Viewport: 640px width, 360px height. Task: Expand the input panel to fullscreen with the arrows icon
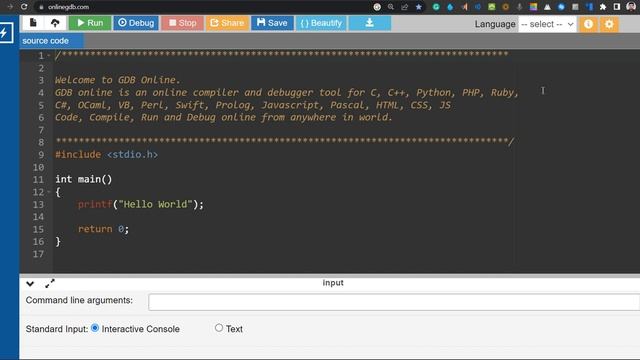50,283
